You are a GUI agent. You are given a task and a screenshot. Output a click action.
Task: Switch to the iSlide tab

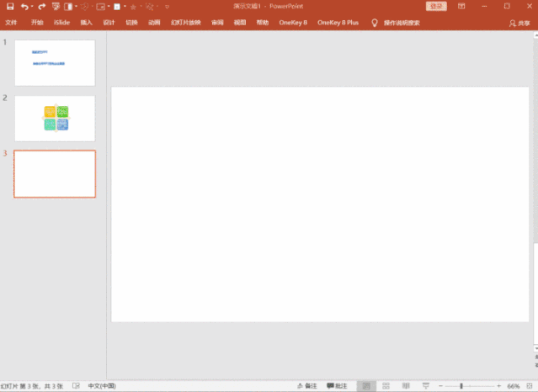point(61,23)
